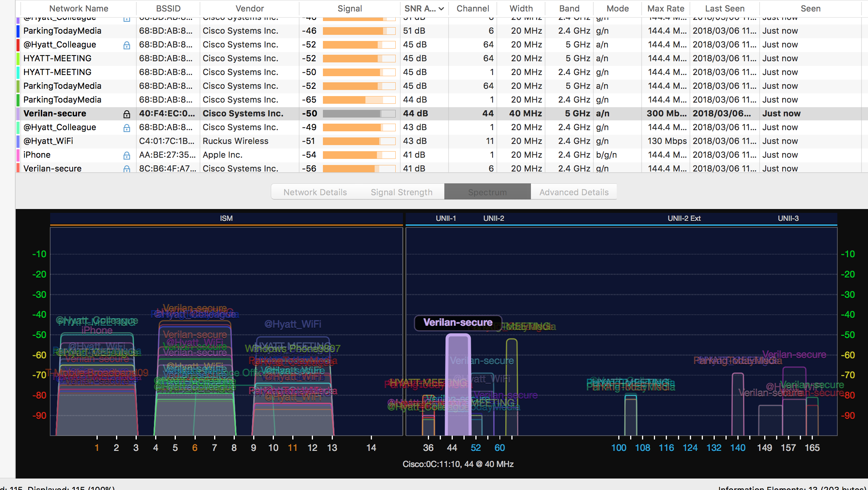This screenshot has width=868, height=490.
Task: Switch to the Signal Strength tab
Action: pos(401,192)
